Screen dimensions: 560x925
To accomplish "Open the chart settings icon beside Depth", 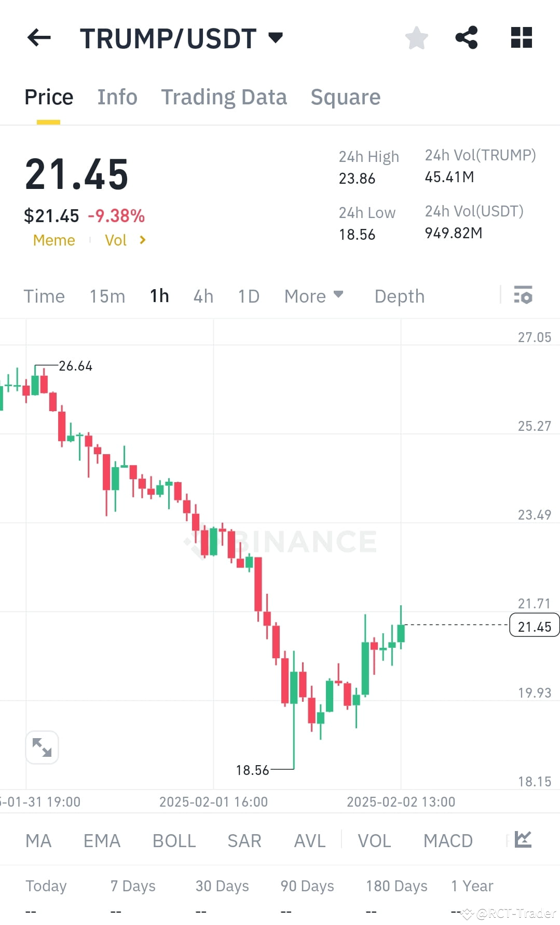I will (x=524, y=295).
